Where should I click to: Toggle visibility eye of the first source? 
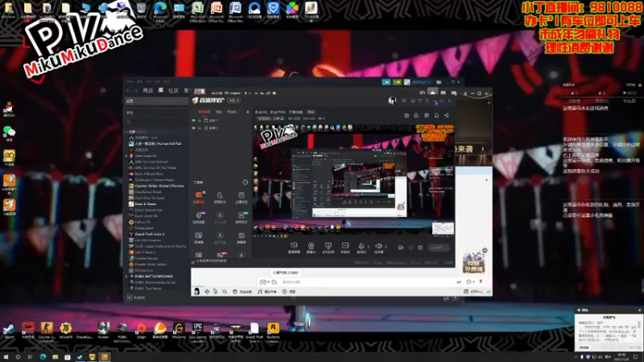(193, 120)
